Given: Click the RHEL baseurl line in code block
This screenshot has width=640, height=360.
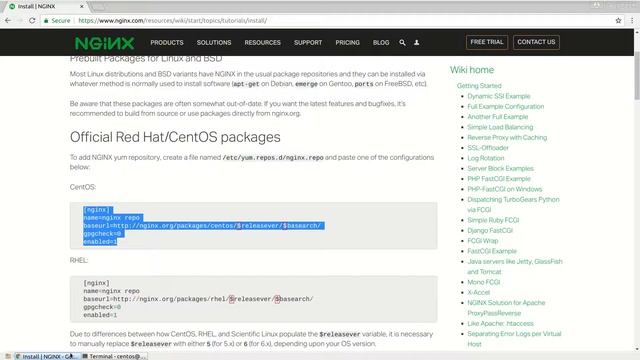Looking at the screenshot, I should click(198, 299).
